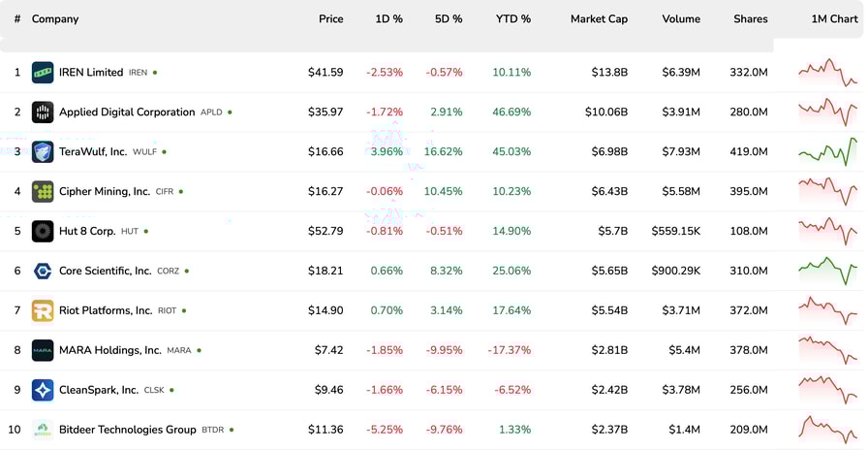The height and width of the screenshot is (450, 868).
Task: Click the Bitdeer Technologies Group logo
Action: tap(43, 430)
